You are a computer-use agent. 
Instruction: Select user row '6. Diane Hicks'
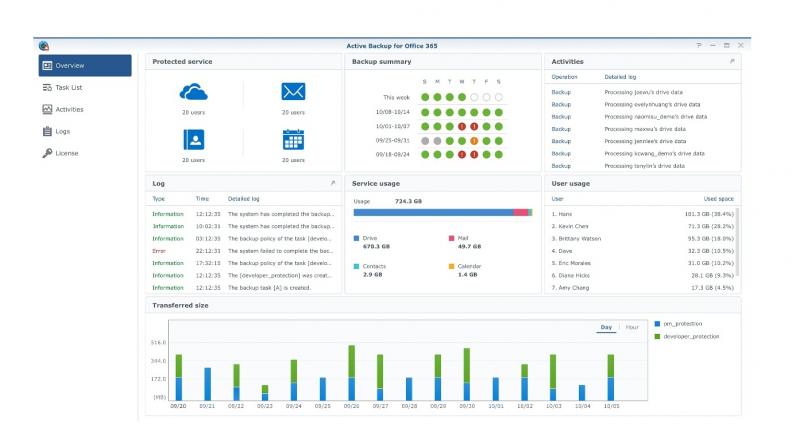(642, 276)
